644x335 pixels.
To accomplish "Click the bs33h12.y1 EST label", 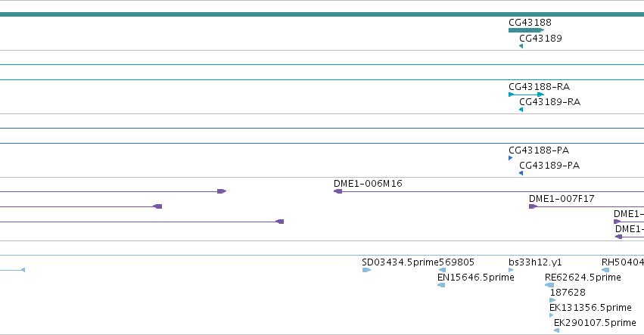I will 535,262.
